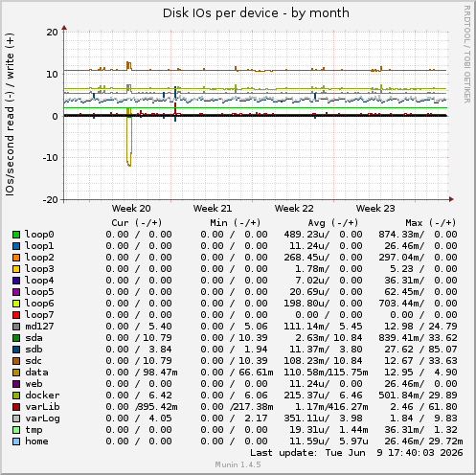476x475 pixels.
Task: Click the y-axis value 20
Action: (x=53, y=33)
